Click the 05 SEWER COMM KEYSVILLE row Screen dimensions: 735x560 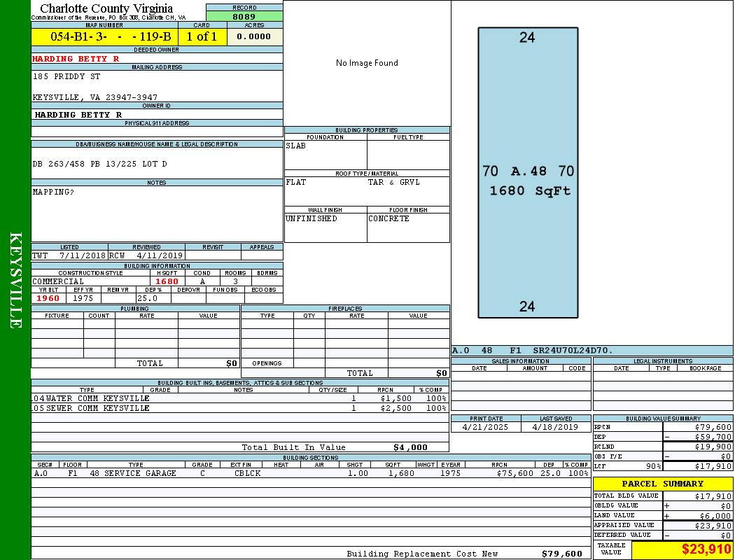pyautogui.click(x=91, y=408)
